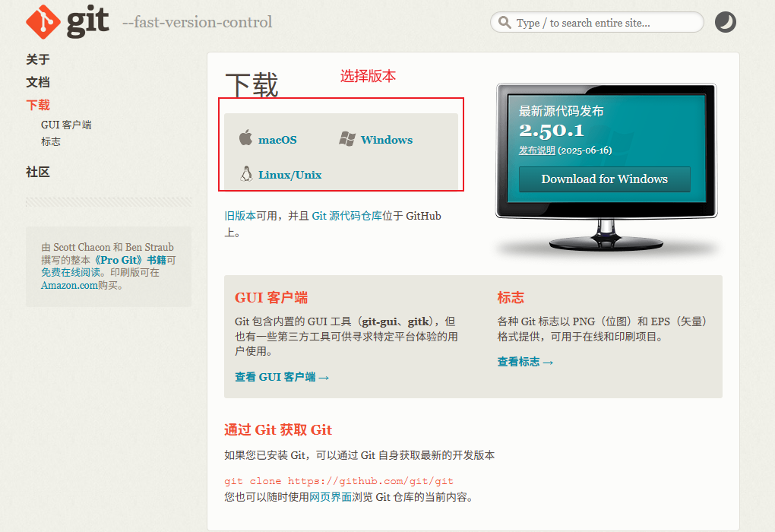Click the magnifier icon in search box
775x532 pixels.
[505, 23]
